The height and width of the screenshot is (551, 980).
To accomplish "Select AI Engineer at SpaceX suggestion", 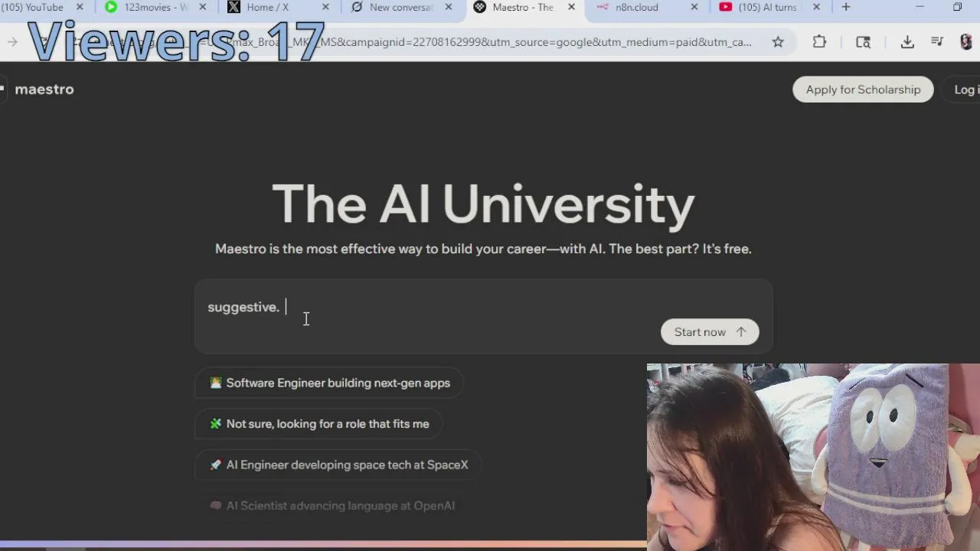I will [338, 465].
